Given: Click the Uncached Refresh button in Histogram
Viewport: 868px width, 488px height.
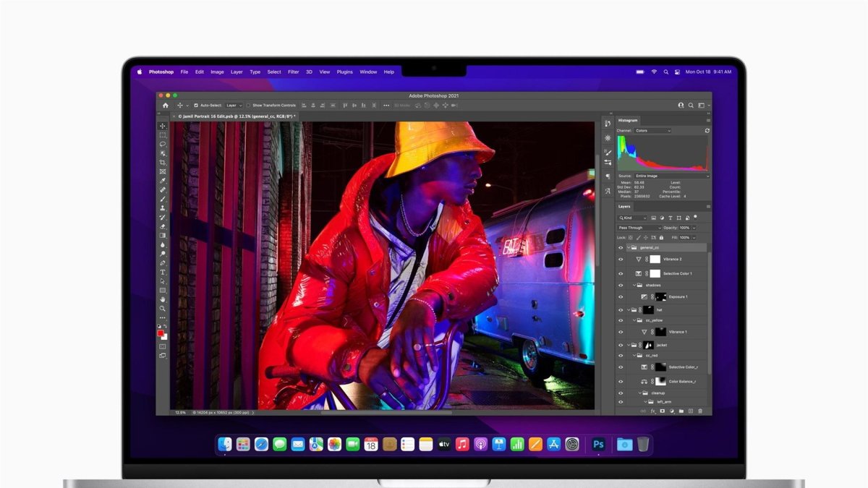Looking at the screenshot, I should (707, 131).
